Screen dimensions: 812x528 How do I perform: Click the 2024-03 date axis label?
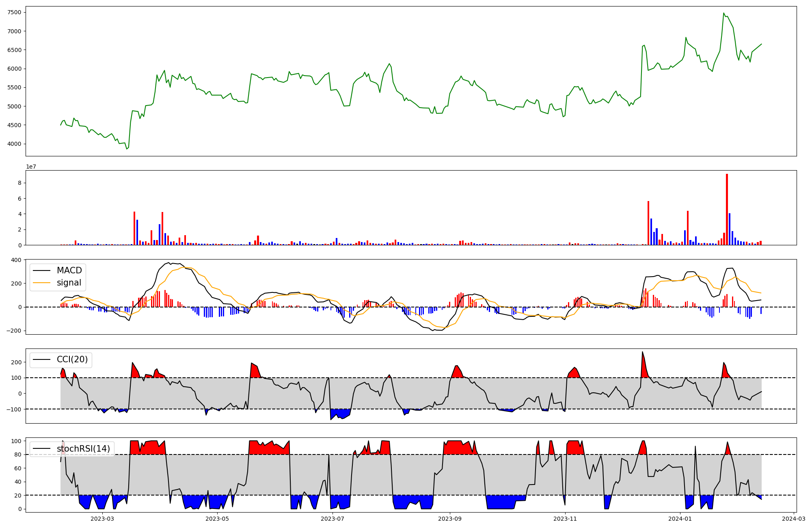(793, 519)
